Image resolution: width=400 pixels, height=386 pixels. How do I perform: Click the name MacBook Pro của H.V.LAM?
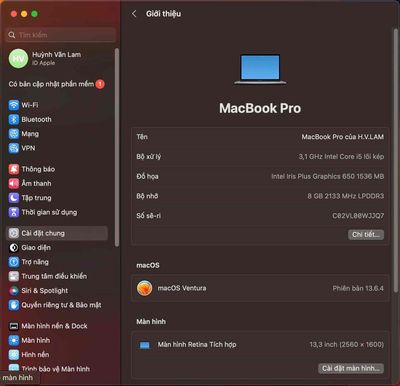tap(343, 137)
